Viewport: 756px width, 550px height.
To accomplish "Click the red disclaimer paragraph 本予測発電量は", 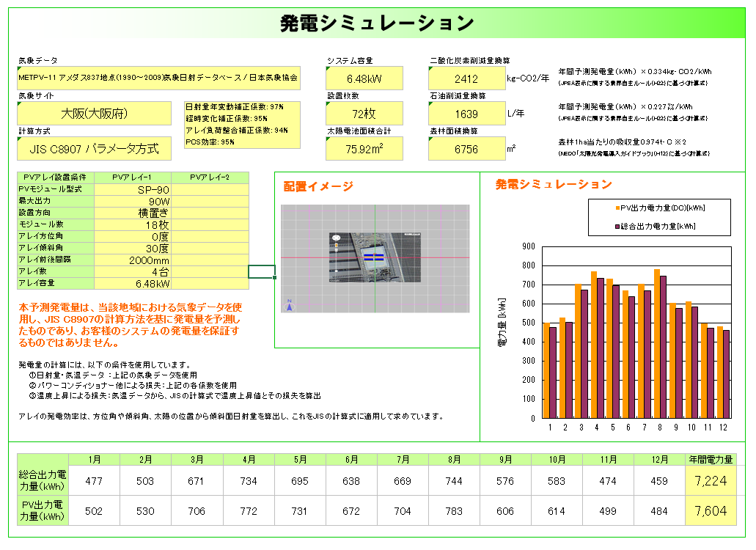I will coord(131,325).
